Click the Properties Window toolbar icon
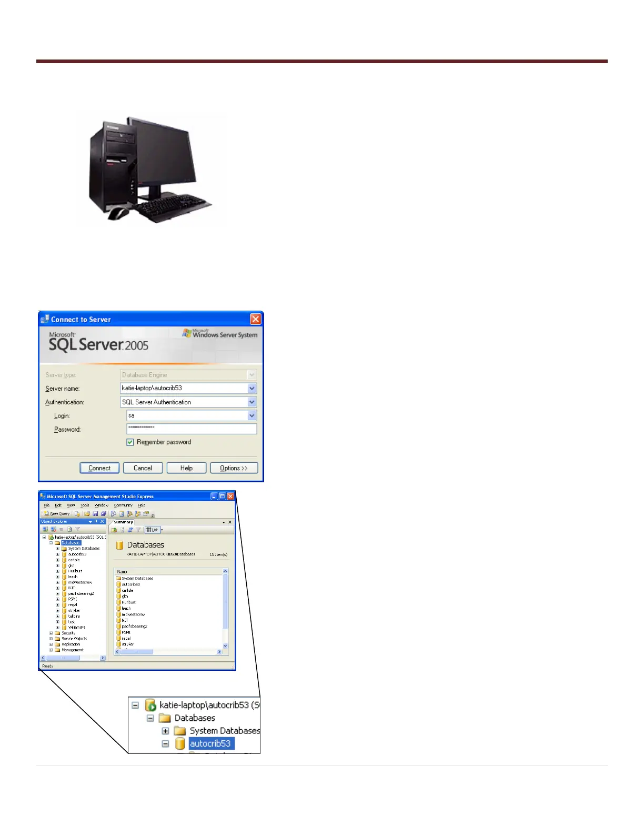Viewport: 644px width, 834px height. (x=146, y=514)
